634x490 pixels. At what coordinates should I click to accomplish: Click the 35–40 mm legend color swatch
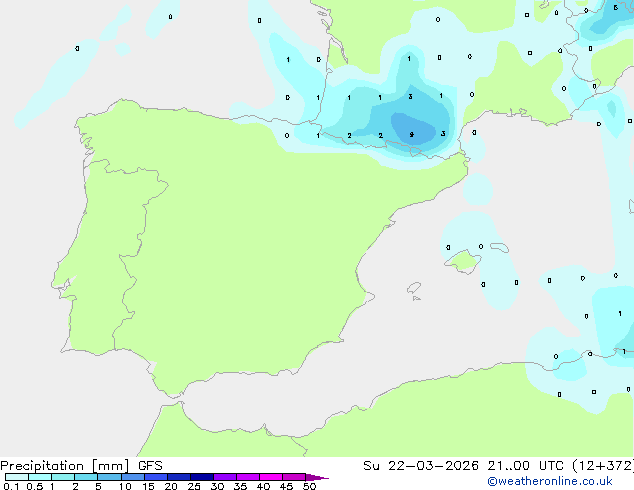tap(248, 477)
